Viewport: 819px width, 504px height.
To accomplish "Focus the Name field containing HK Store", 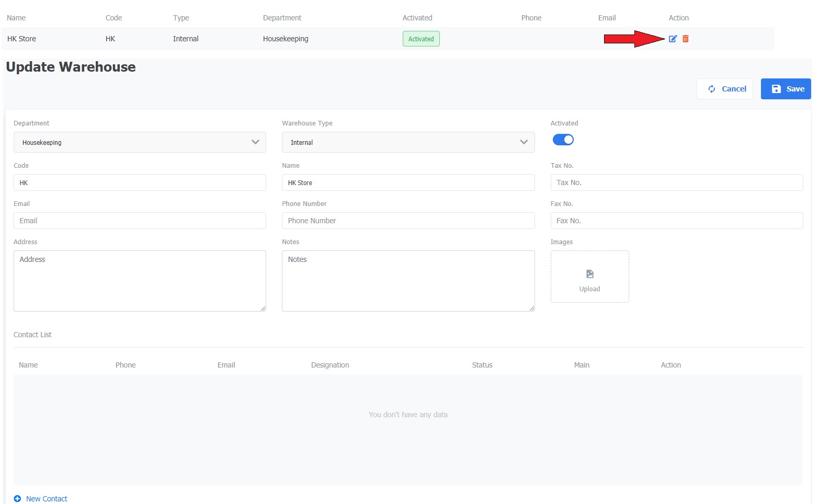I will [408, 182].
